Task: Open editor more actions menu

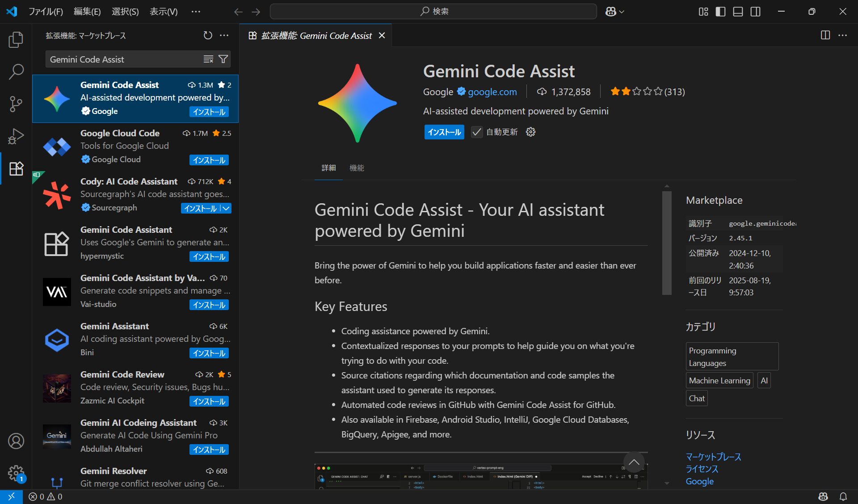Action: [842, 35]
